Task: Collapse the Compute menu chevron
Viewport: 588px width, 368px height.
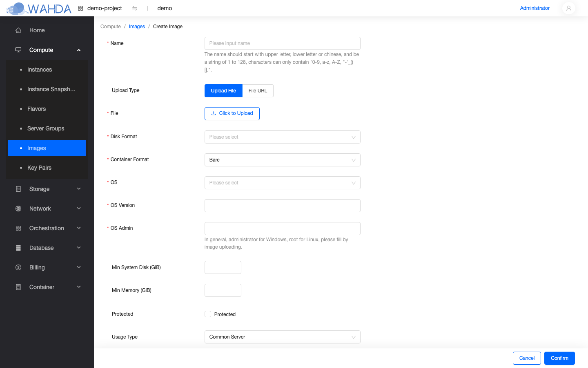Action: (79, 50)
